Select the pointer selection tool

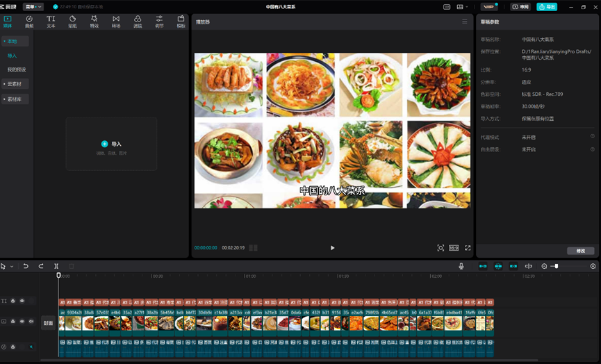(x=3, y=266)
